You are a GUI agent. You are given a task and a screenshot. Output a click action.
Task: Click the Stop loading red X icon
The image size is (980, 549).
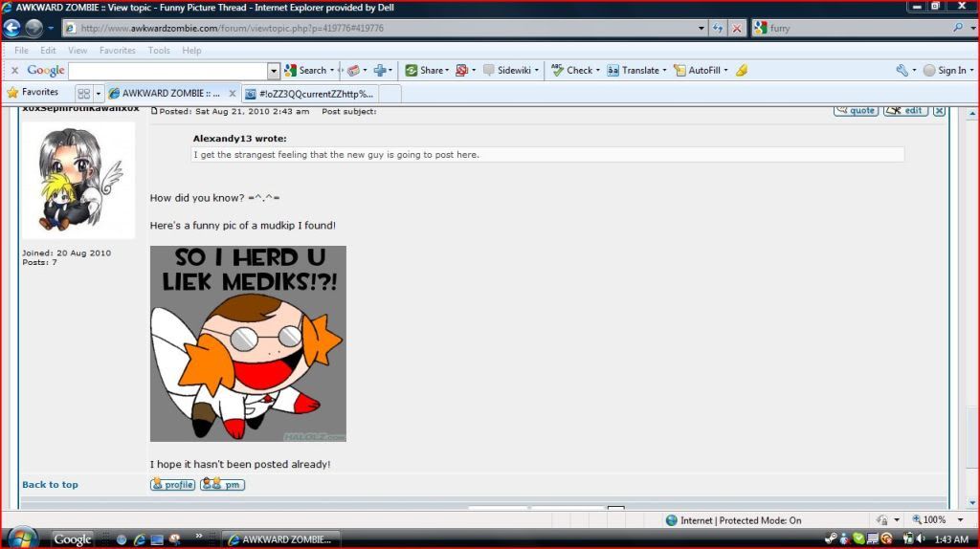[x=736, y=28]
